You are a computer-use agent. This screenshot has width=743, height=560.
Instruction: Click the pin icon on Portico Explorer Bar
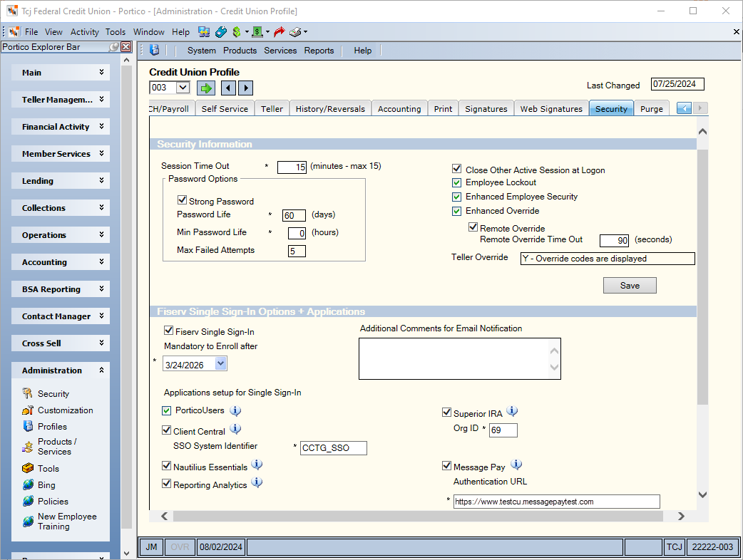coord(114,47)
